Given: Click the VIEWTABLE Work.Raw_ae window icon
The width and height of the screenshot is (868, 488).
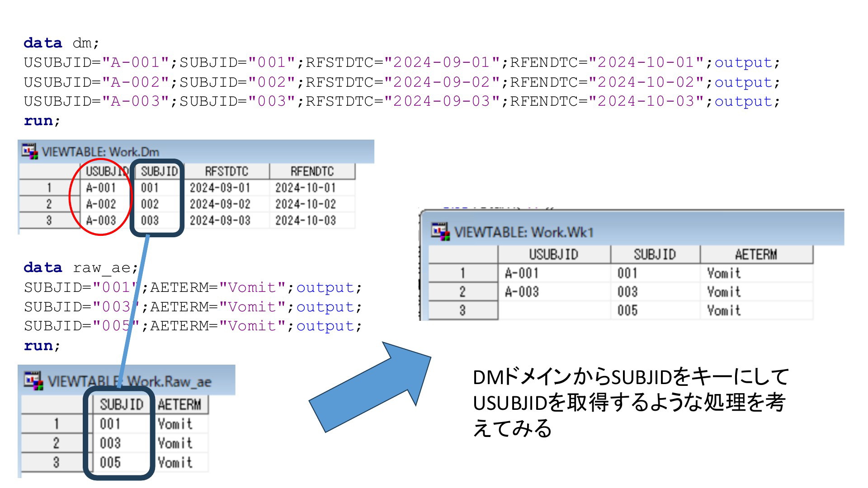Looking at the screenshot, I should pos(33,381).
